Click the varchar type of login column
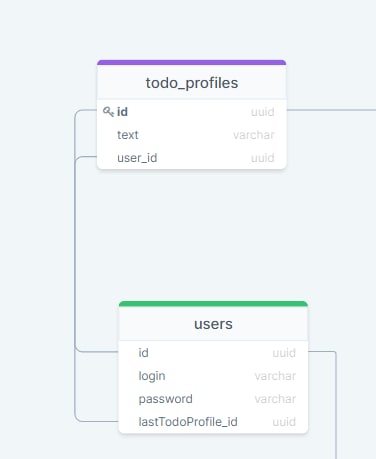This screenshot has height=459, width=376. tap(275, 376)
